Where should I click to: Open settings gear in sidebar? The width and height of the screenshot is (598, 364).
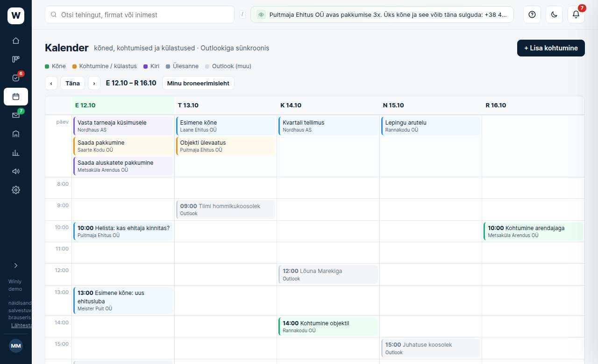tap(16, 190)
